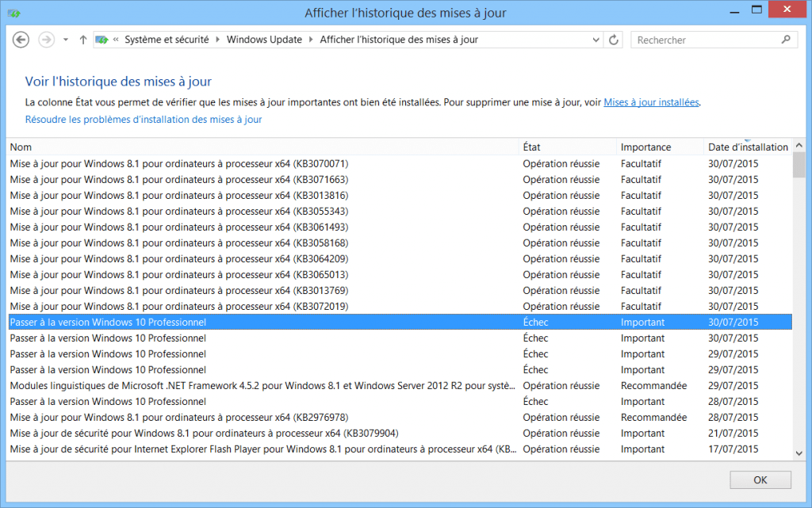Expand the address bar history dropdown
Screen dimensions: 812x508
(x=596, y=40)
